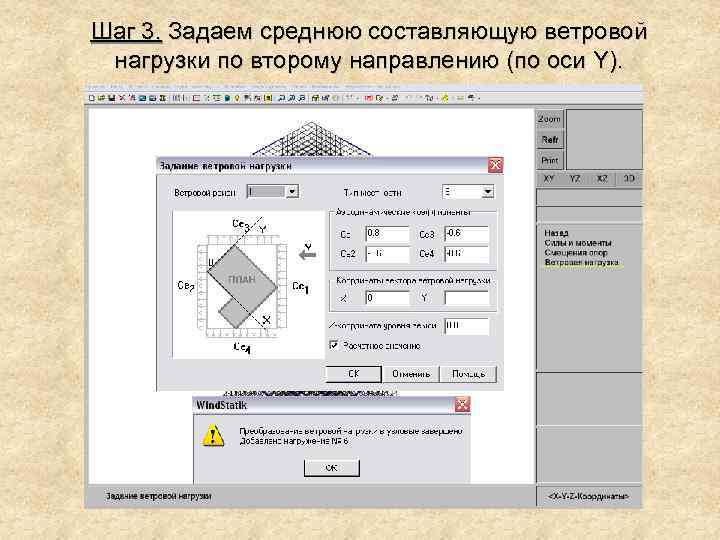
Task: Click the X-Y-Z-Координаты status label
Action: click(x=588, y=497)
